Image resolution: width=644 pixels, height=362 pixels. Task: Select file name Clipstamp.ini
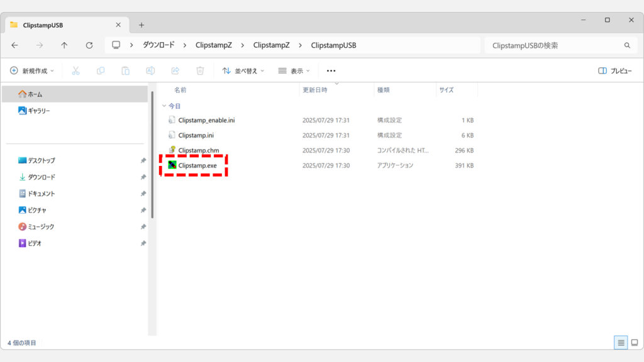coord(196,135)
